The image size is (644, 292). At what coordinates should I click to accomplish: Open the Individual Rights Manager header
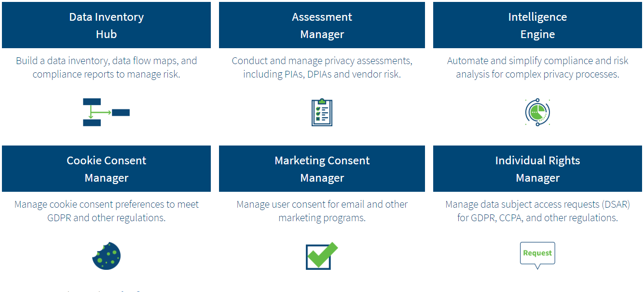[x=537, y=169]
